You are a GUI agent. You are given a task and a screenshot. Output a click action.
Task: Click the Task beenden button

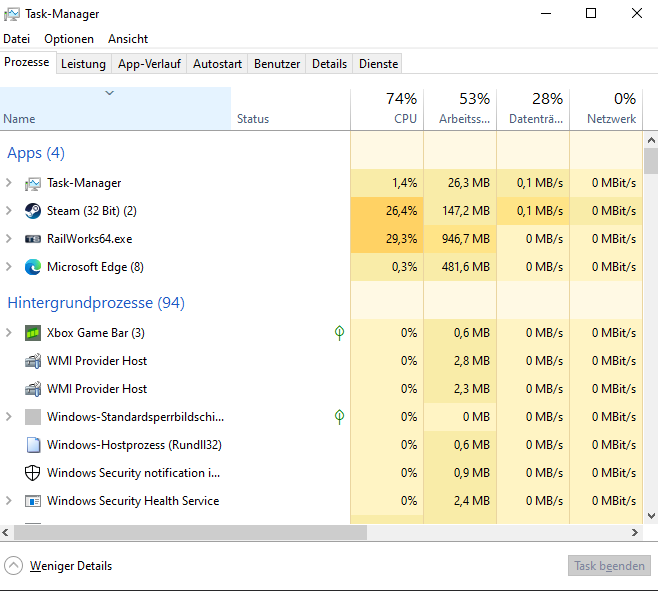[609, 566]
